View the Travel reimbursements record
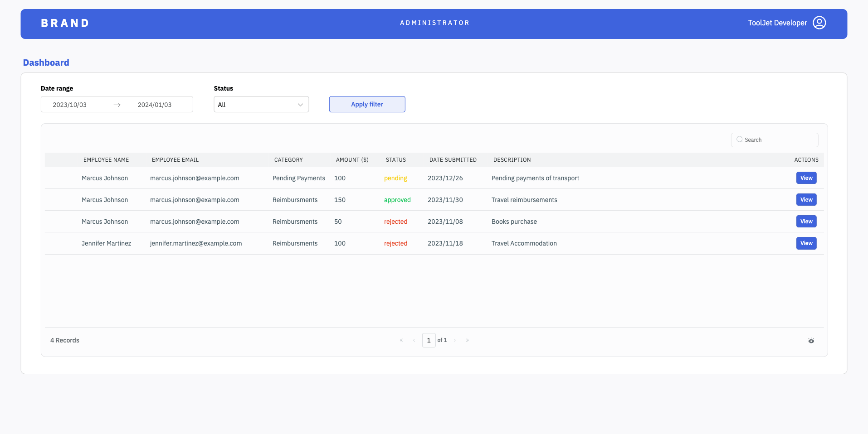The image size is (868, 434). (x=806, y=200)
